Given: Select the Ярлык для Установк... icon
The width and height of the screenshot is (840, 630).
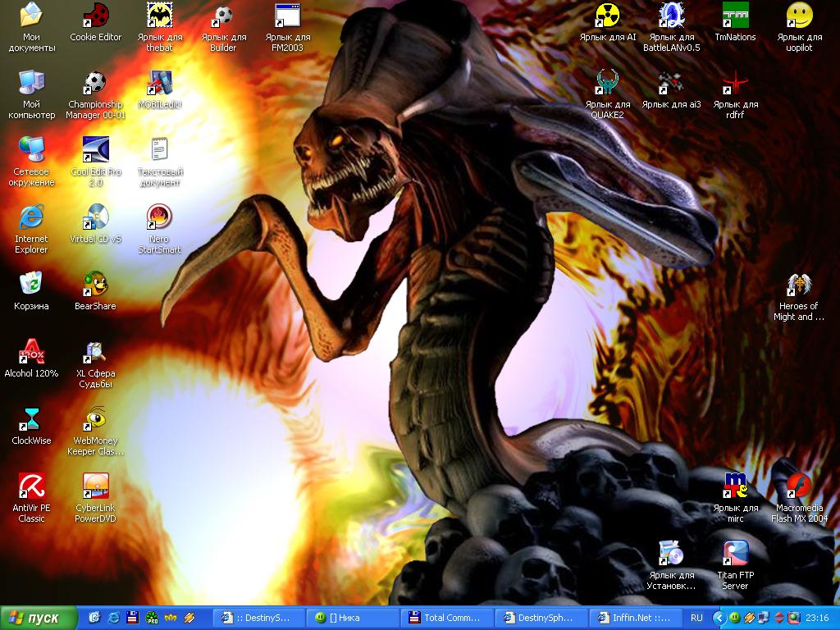Looking at the screenshot, I should 671,566.
